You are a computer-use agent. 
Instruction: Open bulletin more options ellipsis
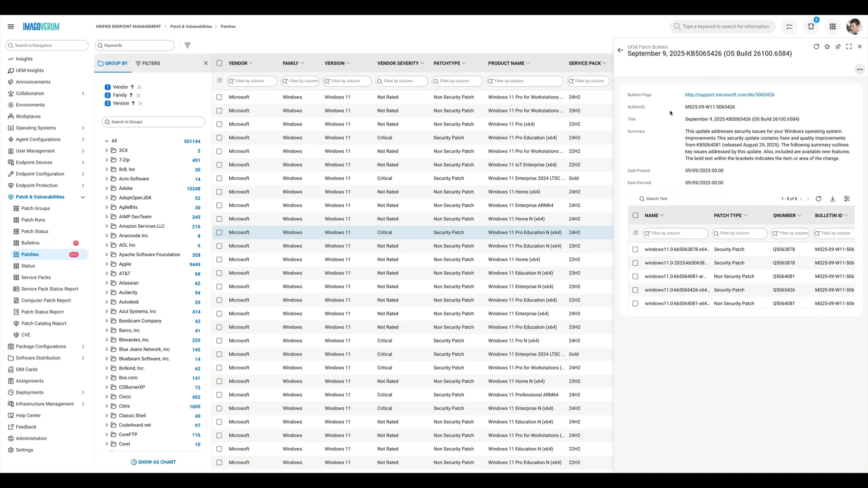click(x=860, y=70)
